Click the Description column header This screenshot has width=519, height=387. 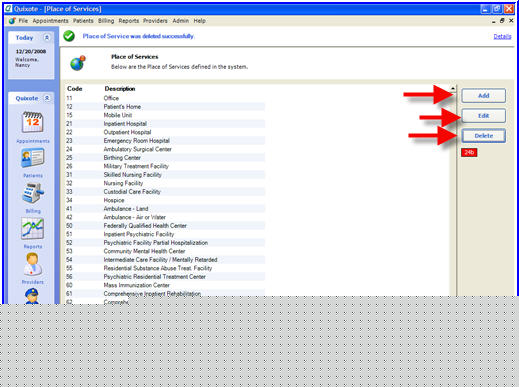point(120,89)
